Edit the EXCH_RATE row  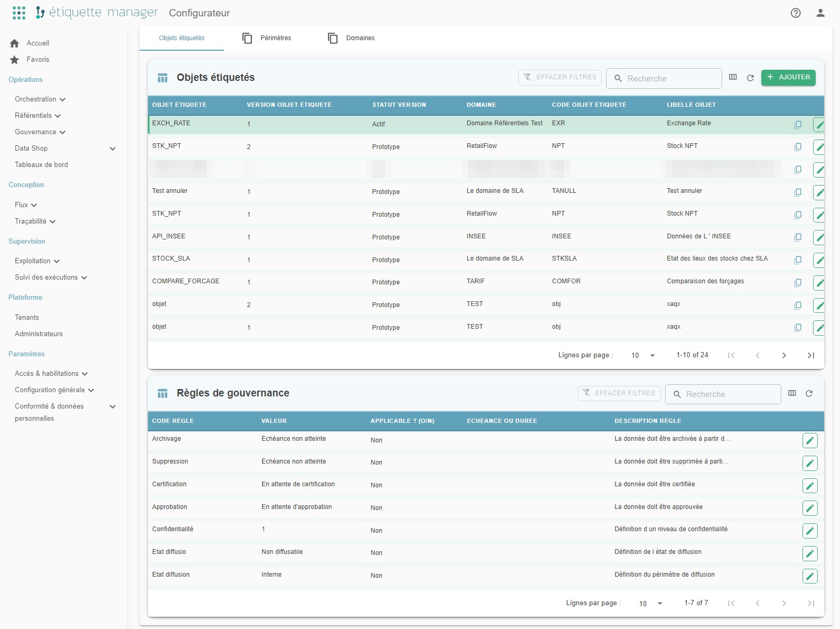tap(819, 125)
